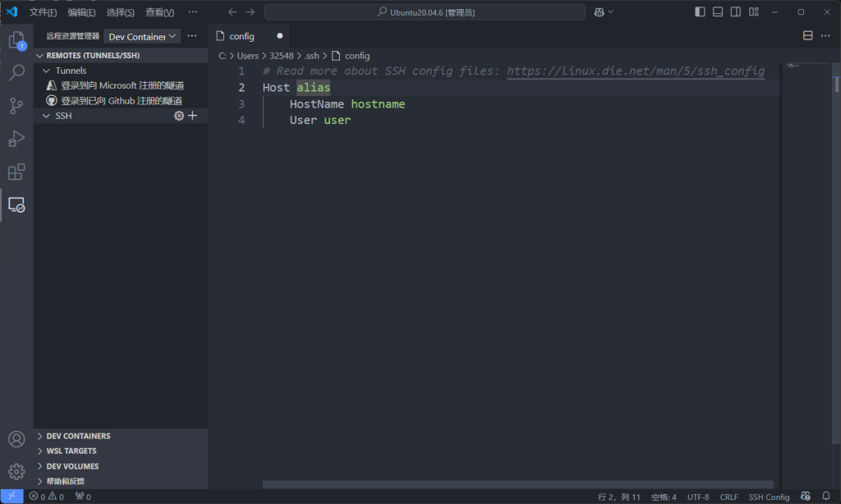841x504 pixels.
Task: Toggle the bottom panel visibility
Action: point(718,12)
